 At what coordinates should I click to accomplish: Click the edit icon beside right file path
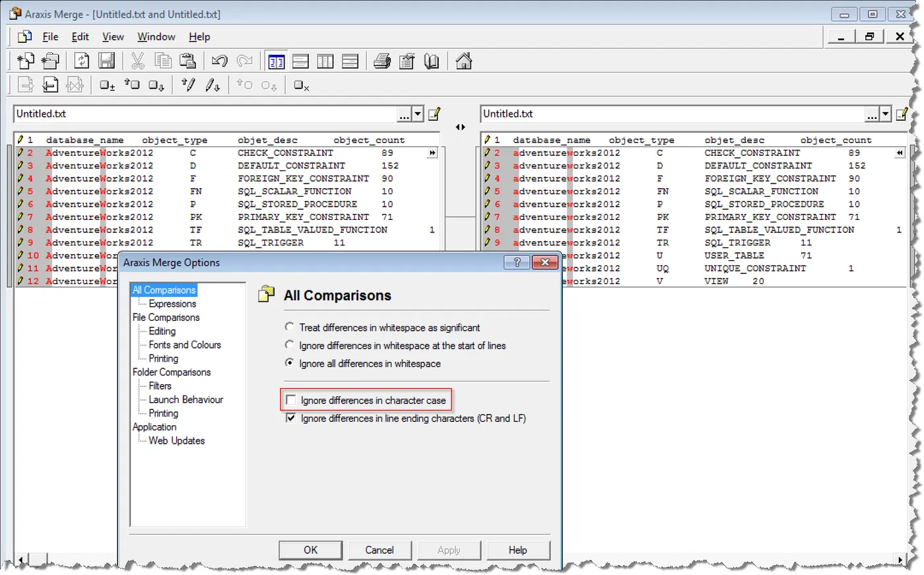(x=902, y=114)
